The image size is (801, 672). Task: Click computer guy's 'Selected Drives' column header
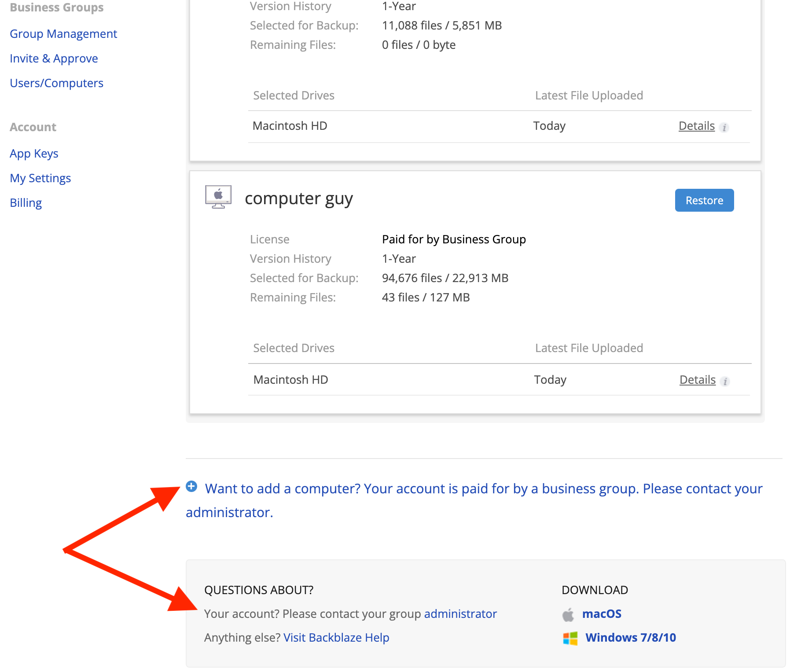pyautogui.click(x=294, y=348)
